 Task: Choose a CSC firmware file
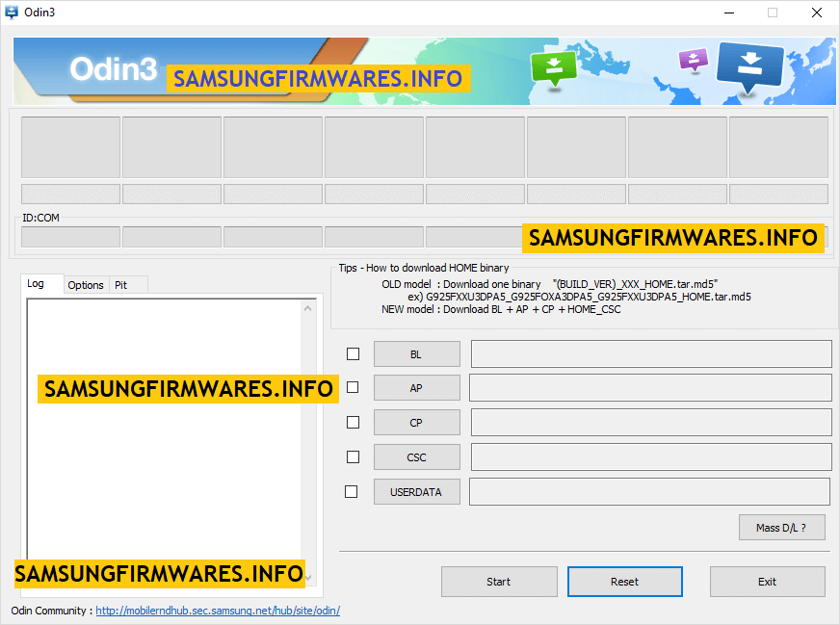tap(417, 457)
